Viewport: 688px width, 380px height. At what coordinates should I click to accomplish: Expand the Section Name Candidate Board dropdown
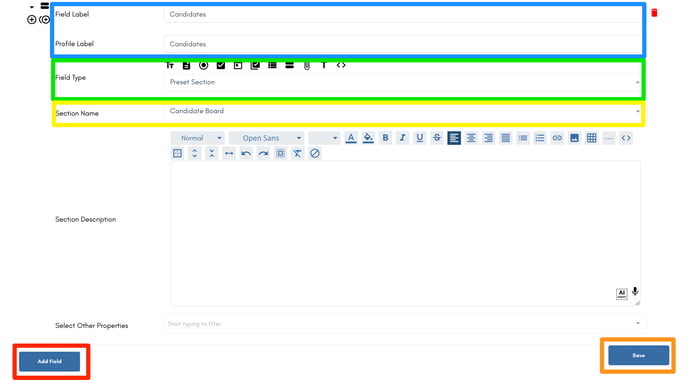[x=402, y=111]
